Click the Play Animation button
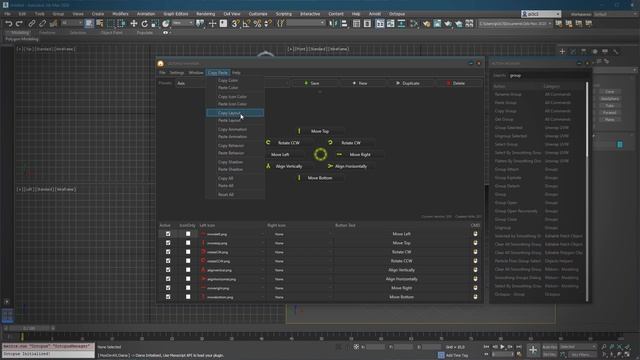Screen dimensions: 640x360 coord(502,347)
